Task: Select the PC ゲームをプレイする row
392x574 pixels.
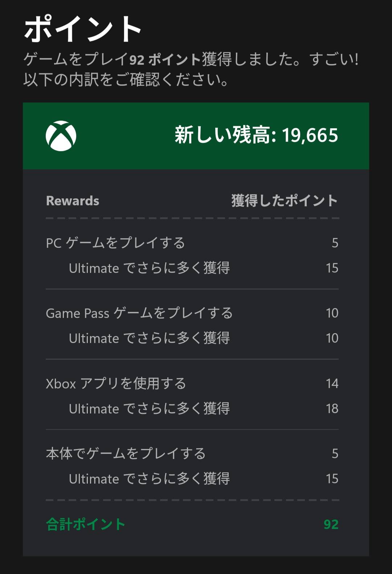Action: (x=115, y=243)
